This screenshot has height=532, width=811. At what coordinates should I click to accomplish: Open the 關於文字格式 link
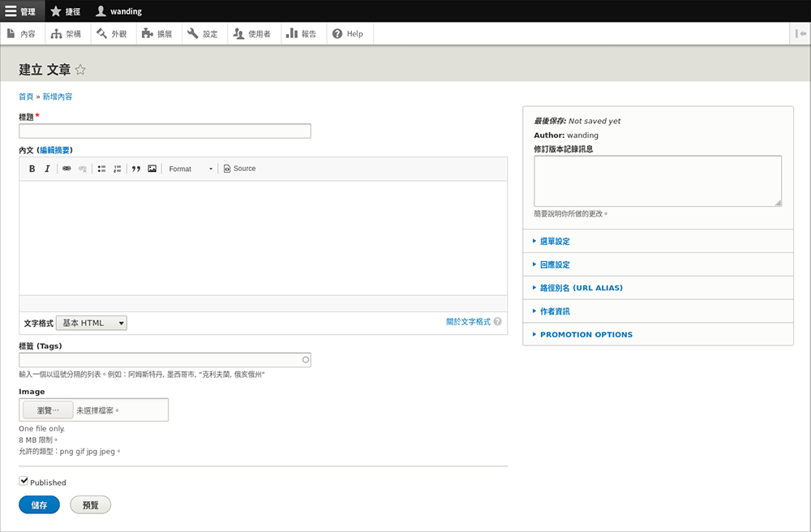click(468, 322)
